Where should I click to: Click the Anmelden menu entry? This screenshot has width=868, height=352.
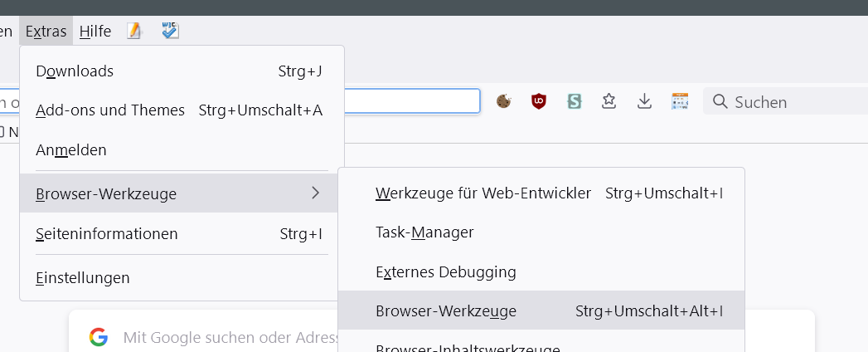(x=71, y=150)
